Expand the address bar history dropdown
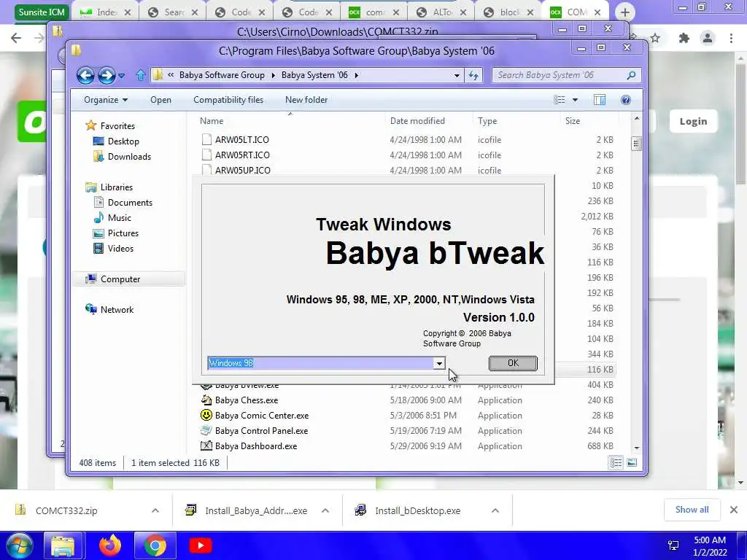Viewport: 747px width, 560px height. pos(457,75)
